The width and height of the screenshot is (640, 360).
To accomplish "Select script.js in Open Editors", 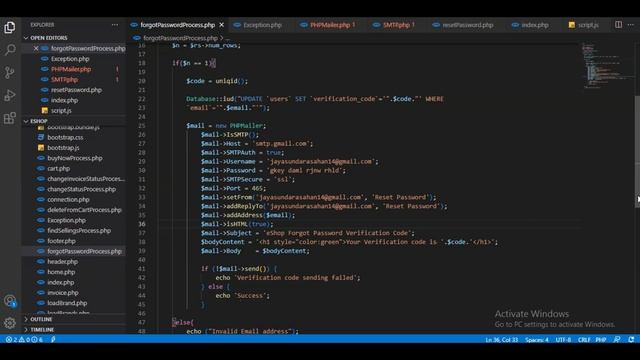I will 61,110.
